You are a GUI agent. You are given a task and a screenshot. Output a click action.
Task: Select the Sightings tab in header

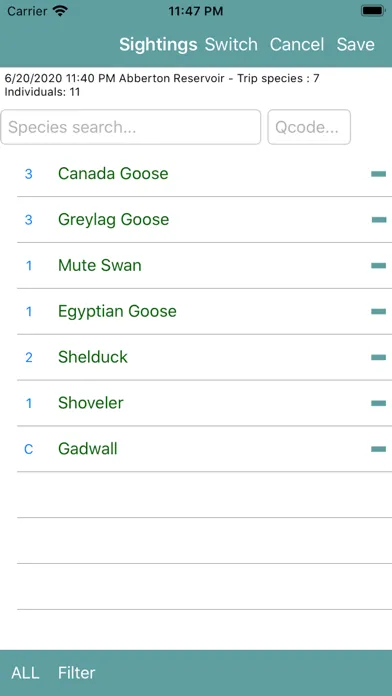tap(158, 44)
